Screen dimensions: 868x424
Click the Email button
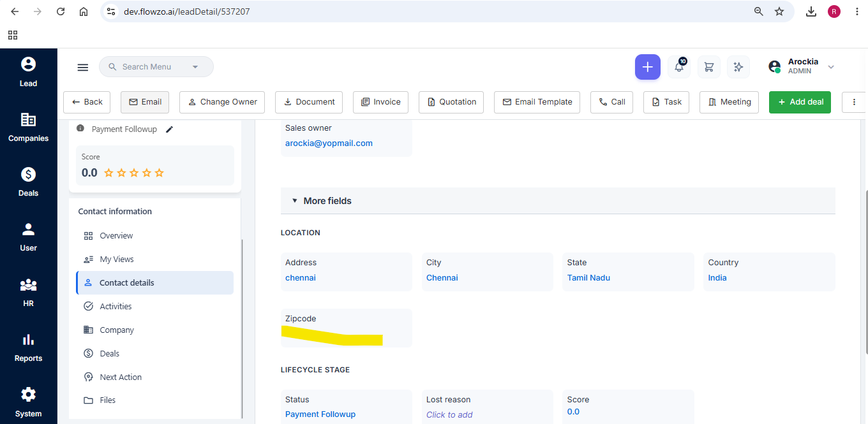point(145,102)
